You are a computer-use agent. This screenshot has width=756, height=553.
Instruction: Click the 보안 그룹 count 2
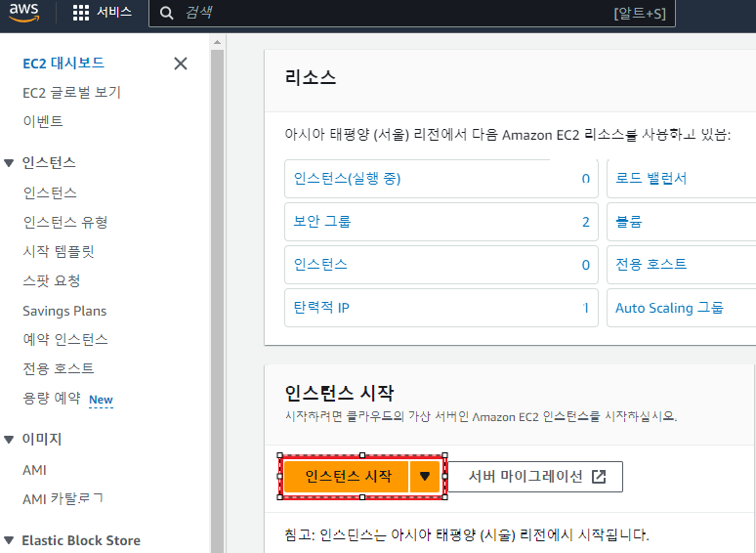point(586,222)
